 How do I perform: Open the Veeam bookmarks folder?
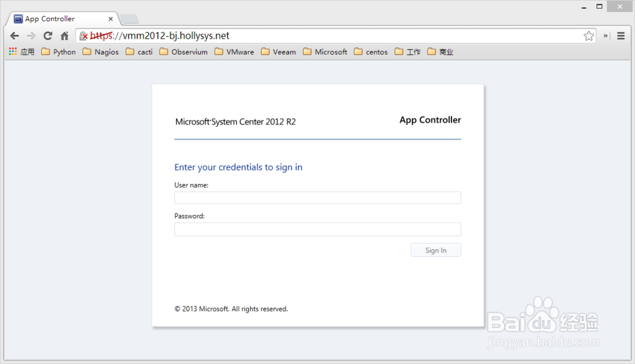[279, 52]
